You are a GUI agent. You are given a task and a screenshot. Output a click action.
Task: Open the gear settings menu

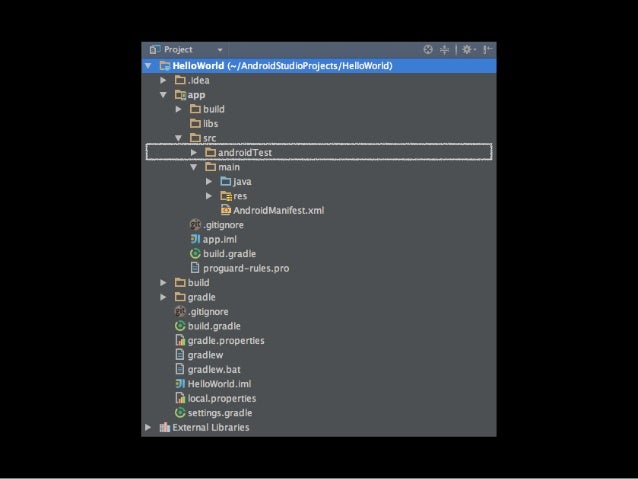(x=468, y=50)
